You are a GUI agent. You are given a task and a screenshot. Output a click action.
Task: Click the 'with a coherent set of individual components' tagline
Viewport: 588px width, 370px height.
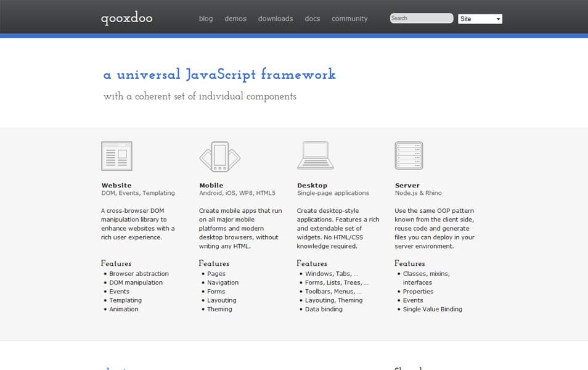(200, 96)
